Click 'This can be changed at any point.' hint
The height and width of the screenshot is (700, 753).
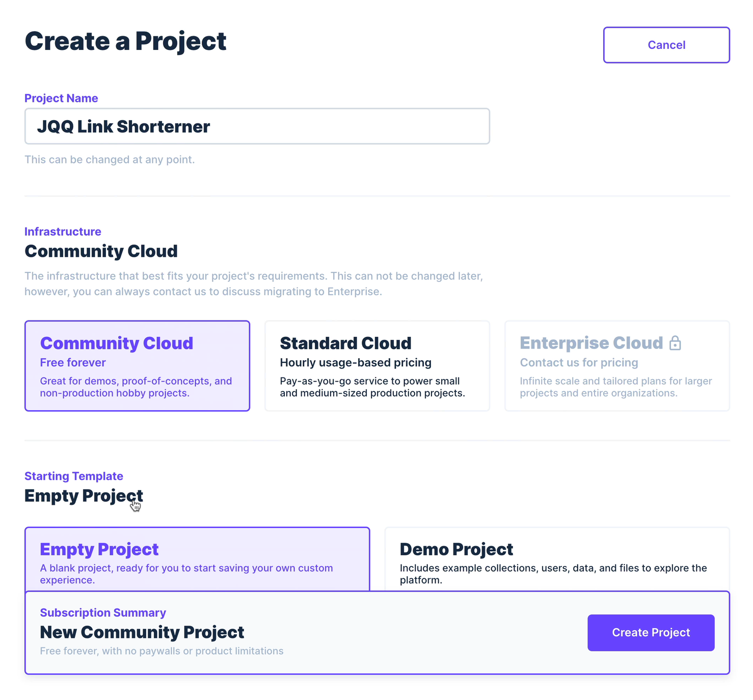point(110,159)
